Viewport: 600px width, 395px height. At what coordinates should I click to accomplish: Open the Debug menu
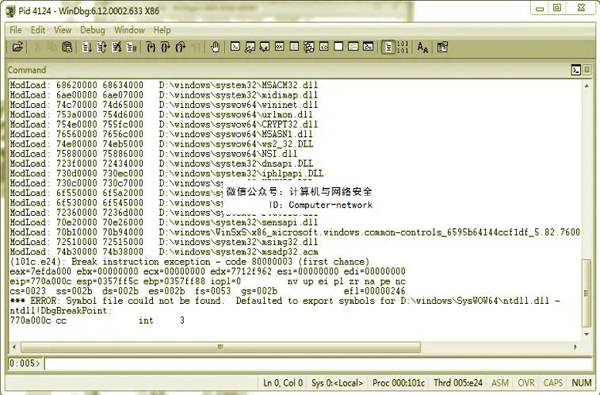click(92, 30)
